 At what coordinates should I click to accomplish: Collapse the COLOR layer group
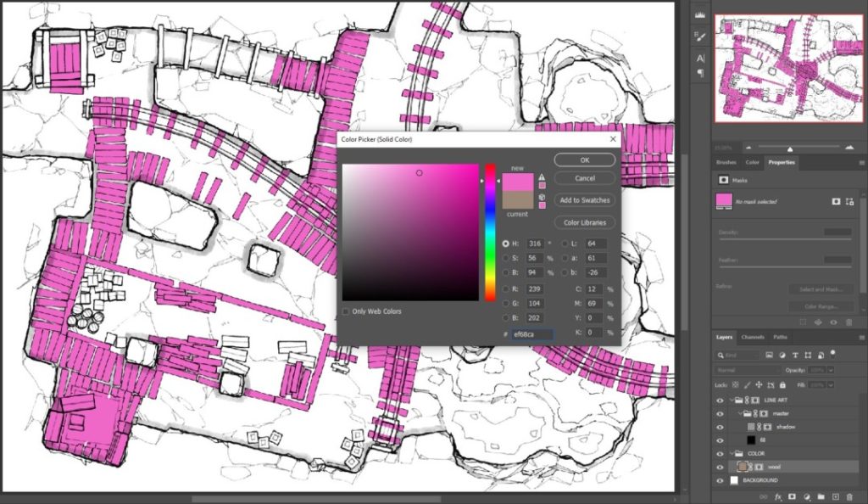coord(732,453)
